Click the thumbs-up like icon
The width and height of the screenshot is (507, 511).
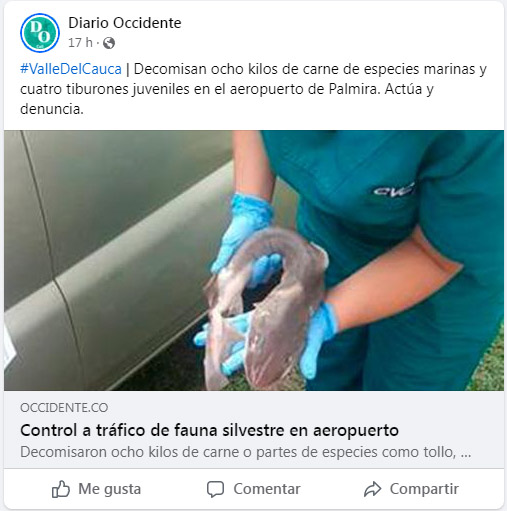click(61, 489)
